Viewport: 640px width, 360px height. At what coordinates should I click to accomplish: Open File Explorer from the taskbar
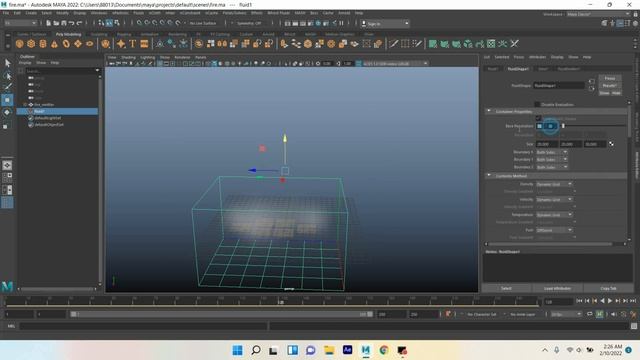pos(329,350)
